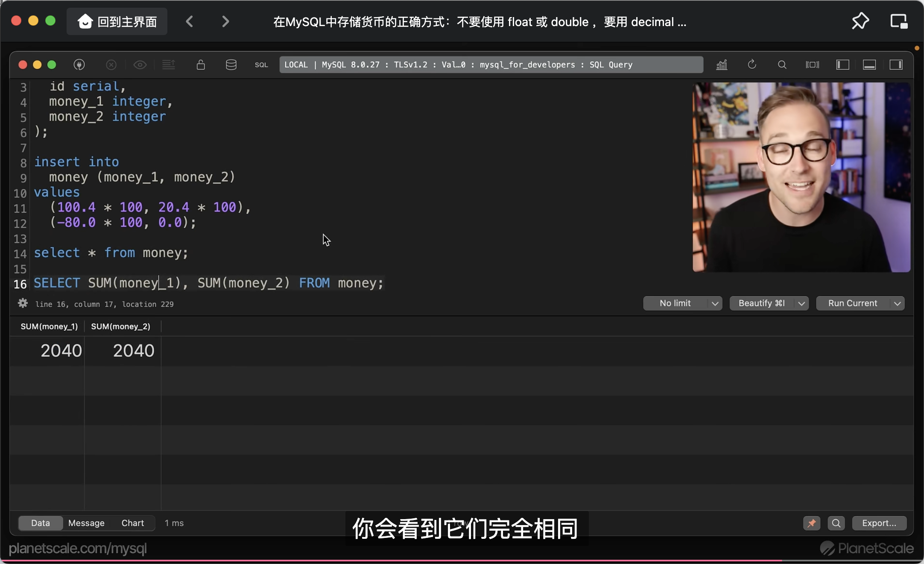Go forward with the right chevron
This screenshot has height=564, width=924.
pyautogui.click(x=225, y=21)
